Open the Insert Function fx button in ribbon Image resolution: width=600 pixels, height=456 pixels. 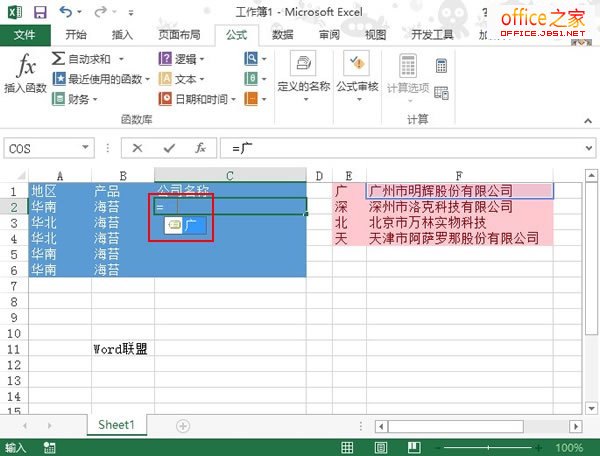[x=25, y=73]
